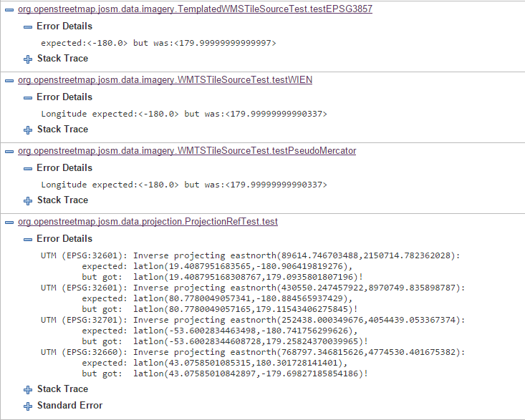Collapse the testPseudoMercator entry minus icon
Screen dimensions: 525x420
coord(10,151)
